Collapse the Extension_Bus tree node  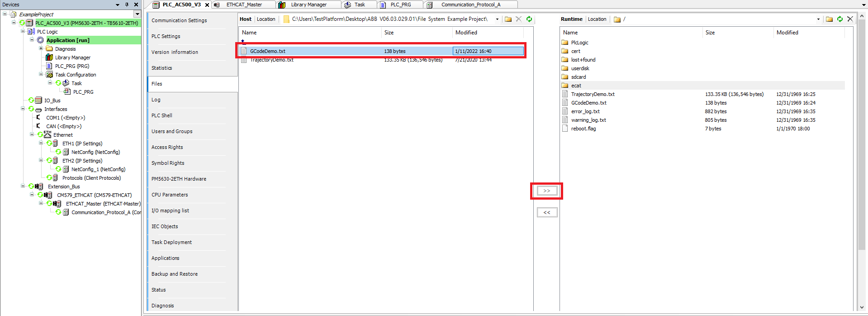click(x=23, y=186)
